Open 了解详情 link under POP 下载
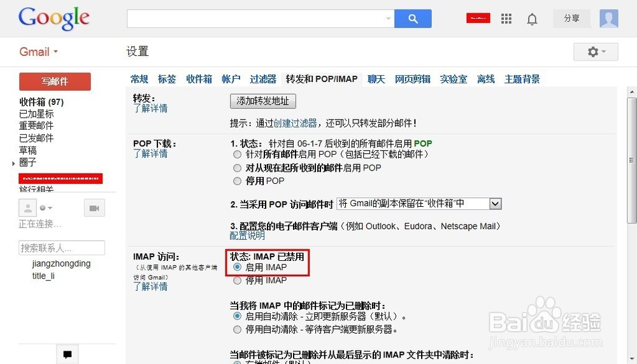The image size is (637, 364). pos(150,154)
